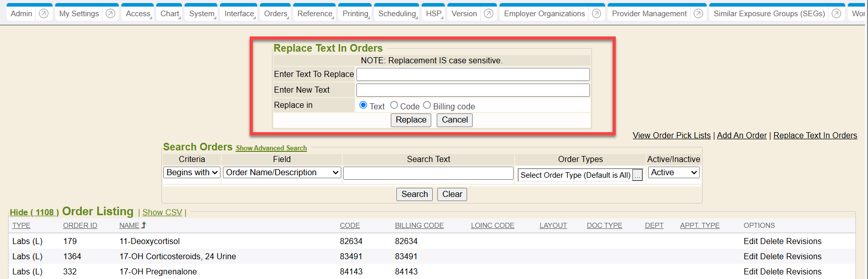Open the Active/Inactive status dropdown
Image resolution: width=868 pixels, height=279 pixels.
(673, 173)
